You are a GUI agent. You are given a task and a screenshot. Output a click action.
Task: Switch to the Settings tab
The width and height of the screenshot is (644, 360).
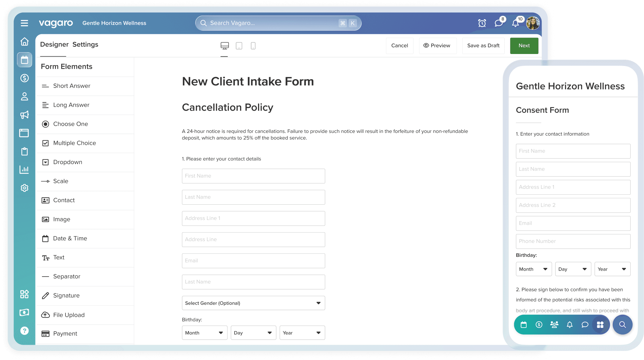85,44
